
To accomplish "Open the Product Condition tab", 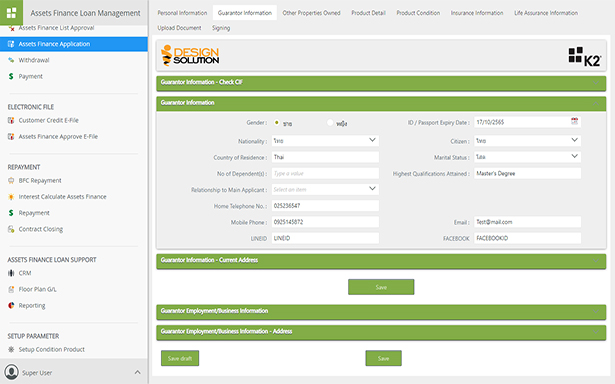I will click(x=418, y=13).
